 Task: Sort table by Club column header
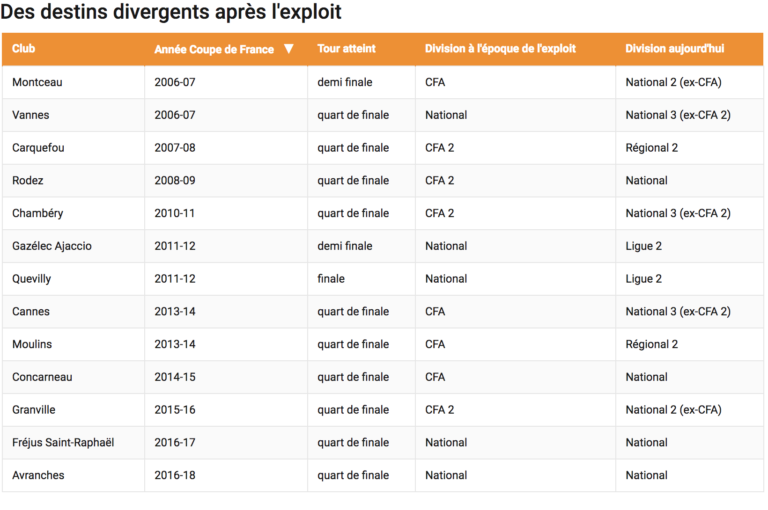pos(23,49)
